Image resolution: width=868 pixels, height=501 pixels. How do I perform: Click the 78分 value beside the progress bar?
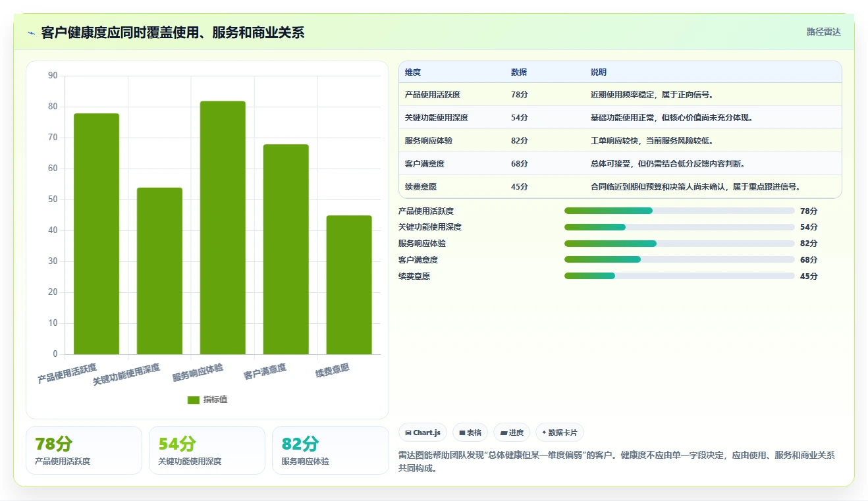pyautogui.click(x=809, y=211)
